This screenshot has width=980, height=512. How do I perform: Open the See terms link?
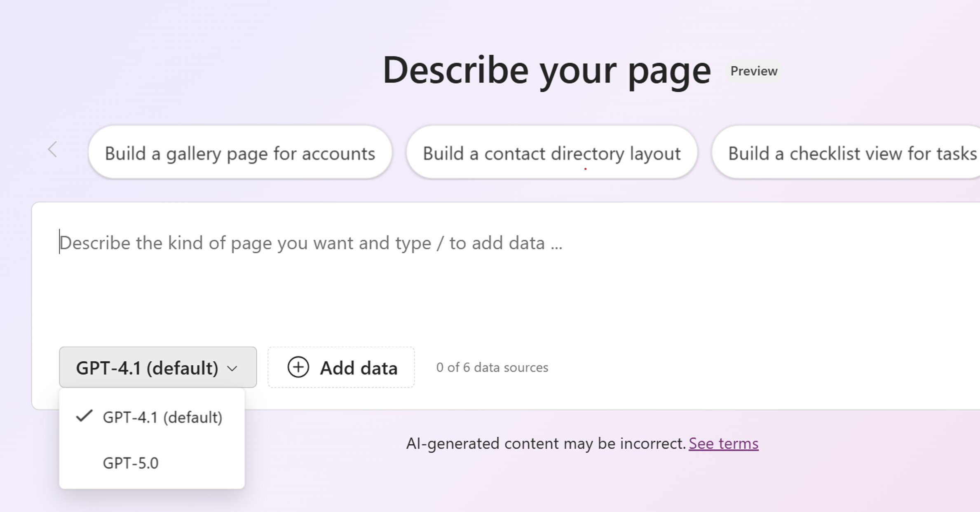click(724, 444)
